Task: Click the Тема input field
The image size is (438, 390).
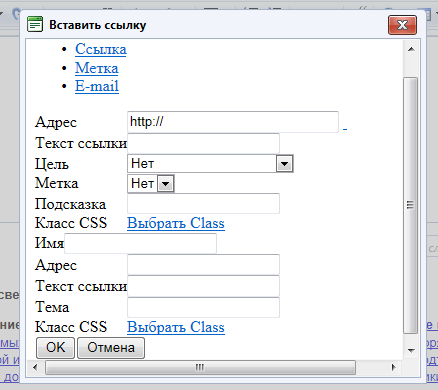Action: [203, 307]
